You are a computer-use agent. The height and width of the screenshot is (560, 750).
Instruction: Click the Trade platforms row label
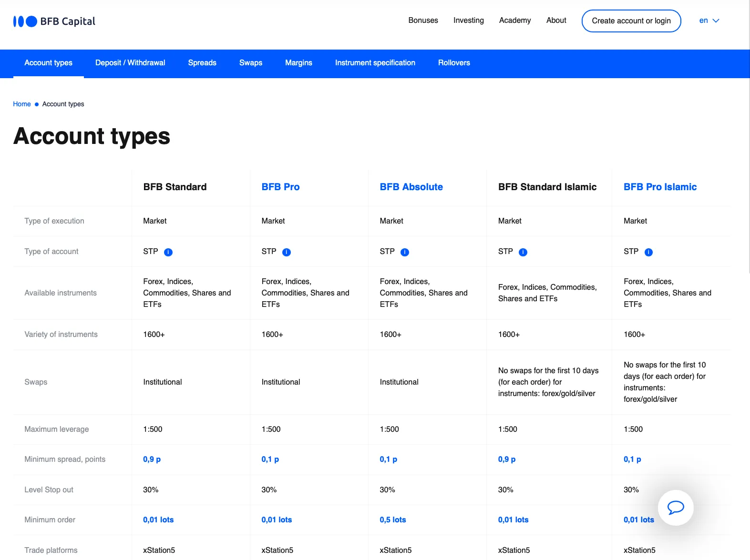point(51,550)
